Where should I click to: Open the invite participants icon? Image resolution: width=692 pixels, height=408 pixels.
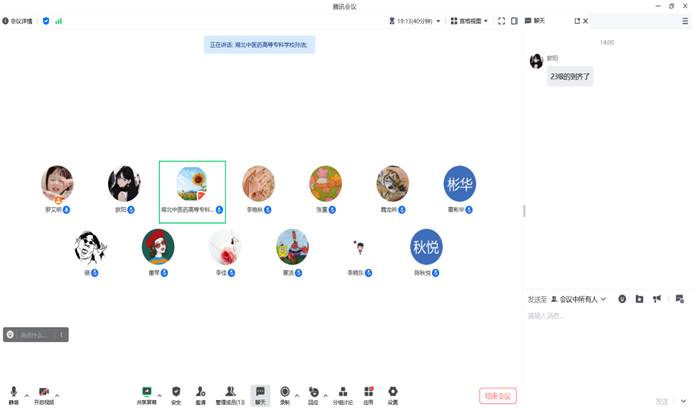[x=201, y=395]
